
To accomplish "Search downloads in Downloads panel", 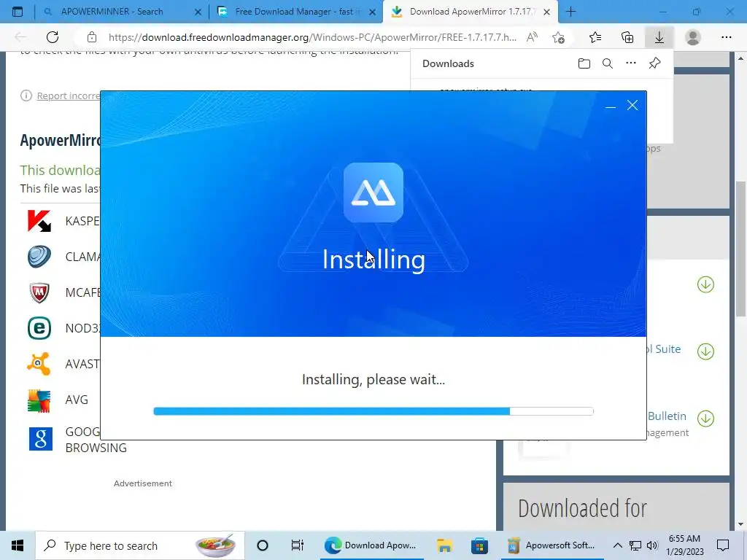I will click(608, 63).
